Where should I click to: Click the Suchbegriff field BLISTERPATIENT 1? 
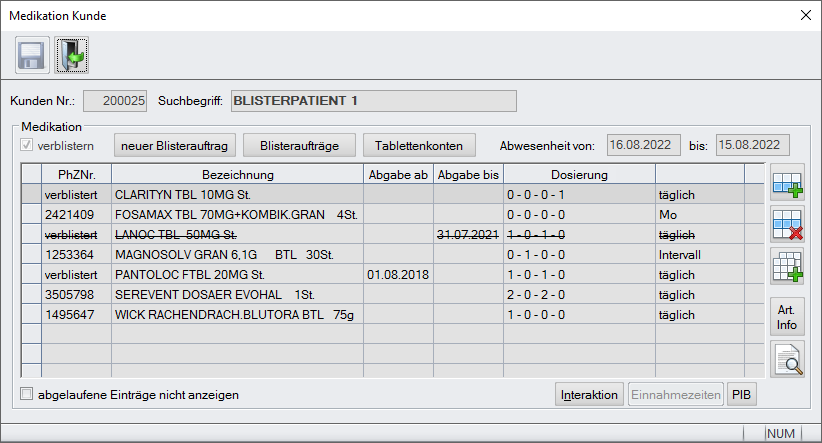371,101
